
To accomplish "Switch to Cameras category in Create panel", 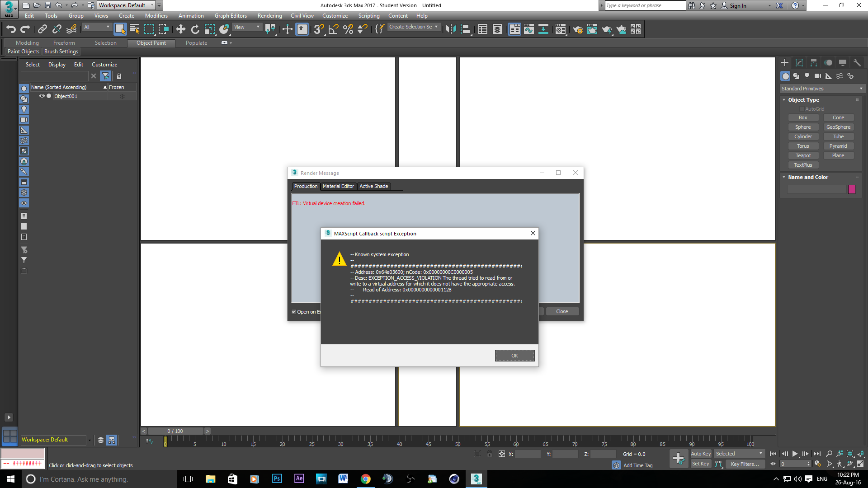I will tap(818, 76).
